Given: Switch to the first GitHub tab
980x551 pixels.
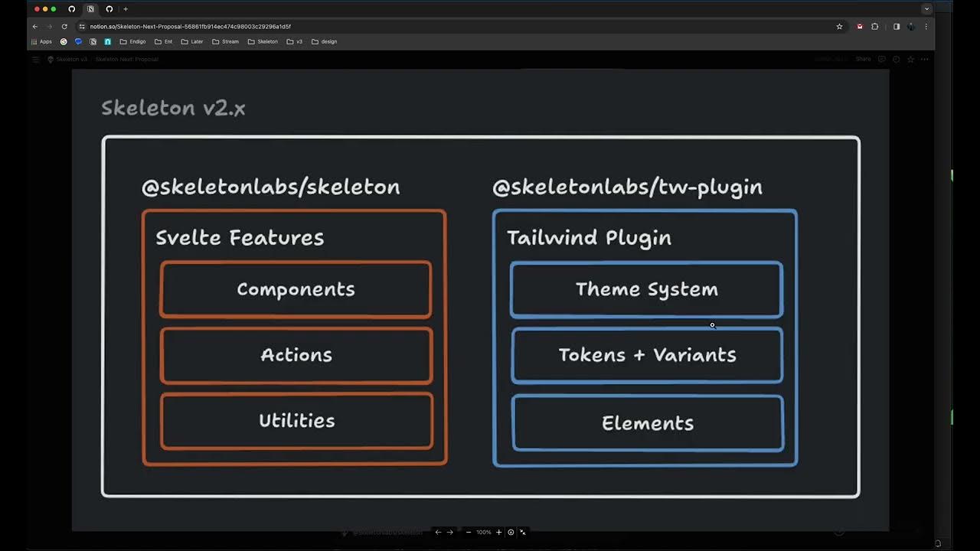Looking at the screenshot, I should 72,9.
